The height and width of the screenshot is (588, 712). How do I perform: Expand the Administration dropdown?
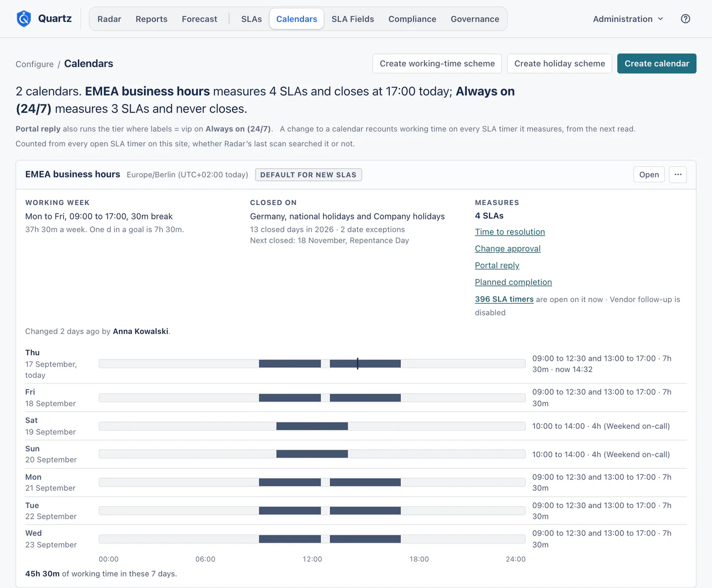[628, 19]
